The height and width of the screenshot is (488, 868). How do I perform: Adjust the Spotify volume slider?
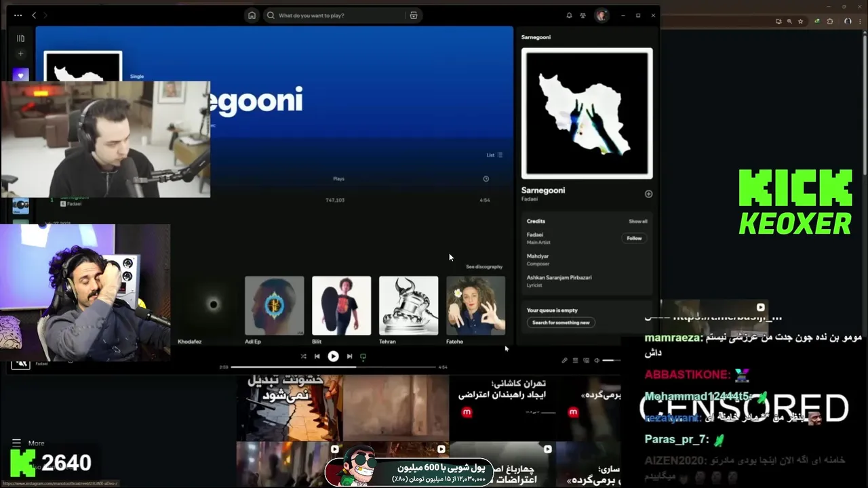coord(612,361)
